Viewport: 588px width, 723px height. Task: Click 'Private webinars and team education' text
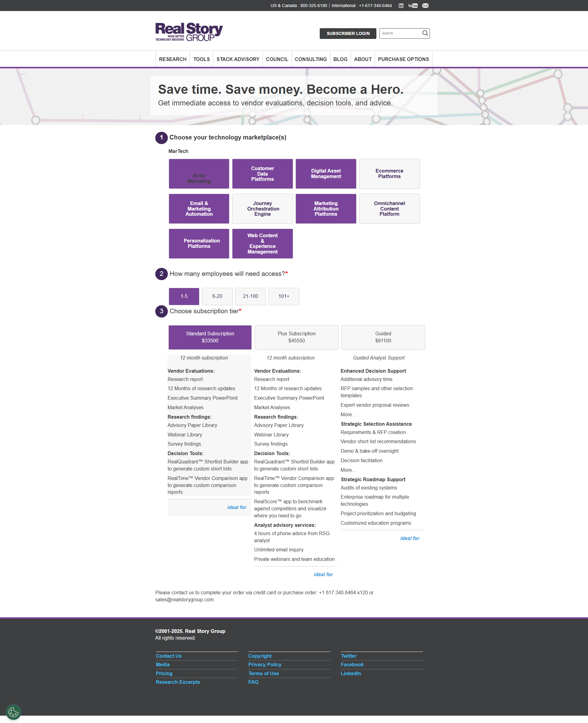[294, 559]
